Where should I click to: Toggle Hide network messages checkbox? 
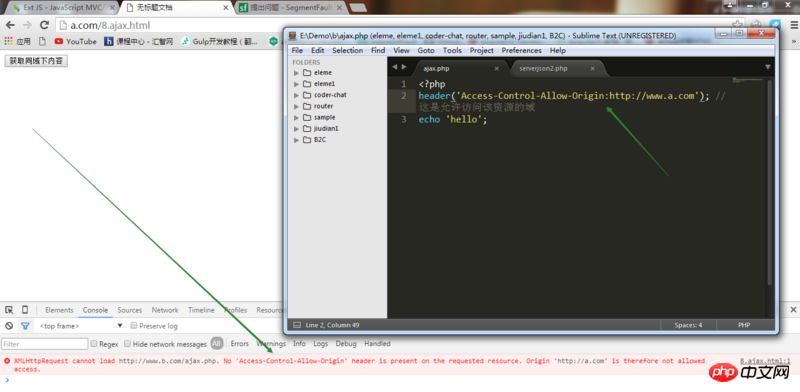tap(128, 344)
